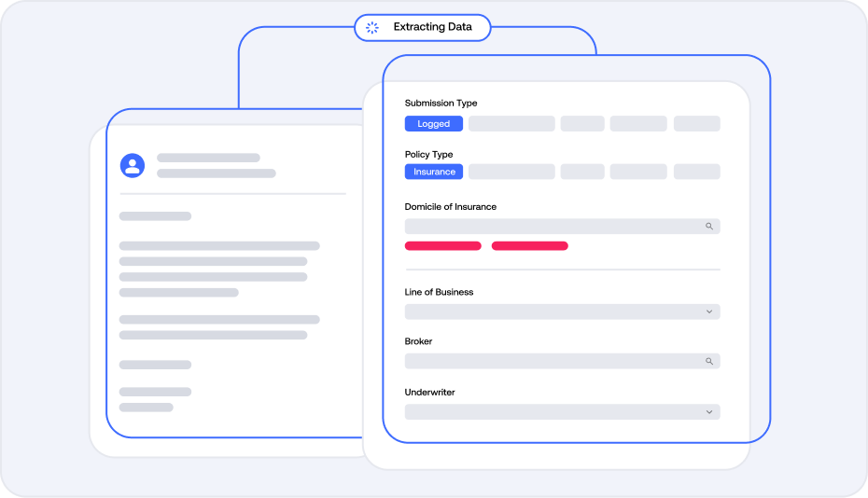Choose the second option in Submission Type row
Image resolution: width=868 pixels, height=498 pixels.
click(x=511, y=124)
